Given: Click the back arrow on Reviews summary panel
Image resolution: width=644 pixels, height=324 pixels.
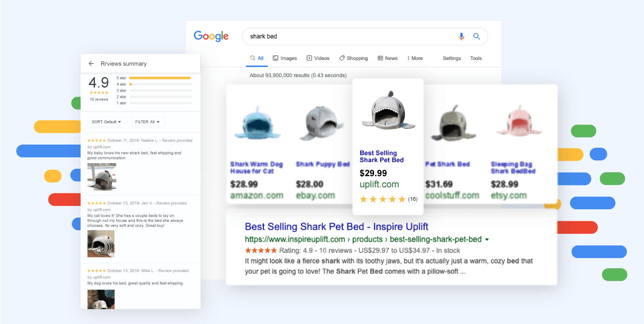Looking at the screenshot, I should pos(91,64).
